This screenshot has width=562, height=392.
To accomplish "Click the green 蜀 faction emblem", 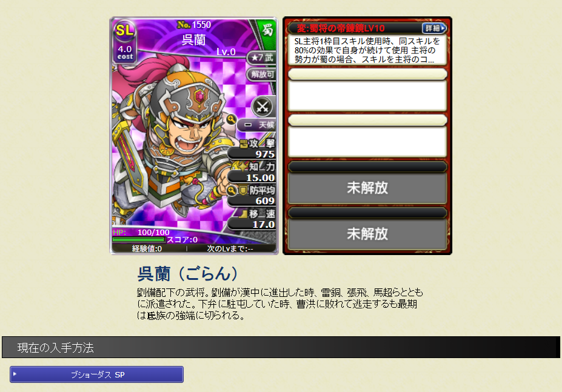I will tap(268, 30).
